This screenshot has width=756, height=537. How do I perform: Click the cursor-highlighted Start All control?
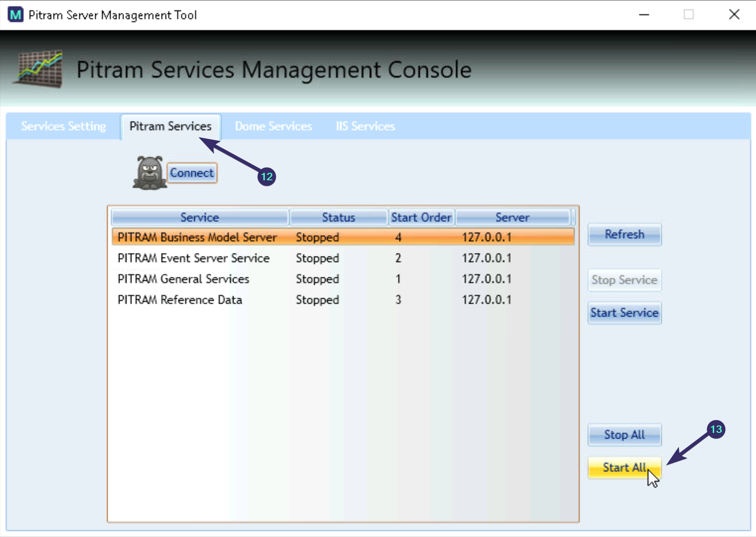pos(624,467)
